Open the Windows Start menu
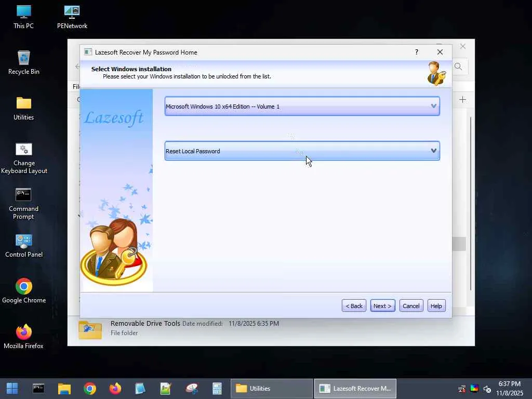Image resolution: width=532 pixels, height=399 pixels. point(12,389)
